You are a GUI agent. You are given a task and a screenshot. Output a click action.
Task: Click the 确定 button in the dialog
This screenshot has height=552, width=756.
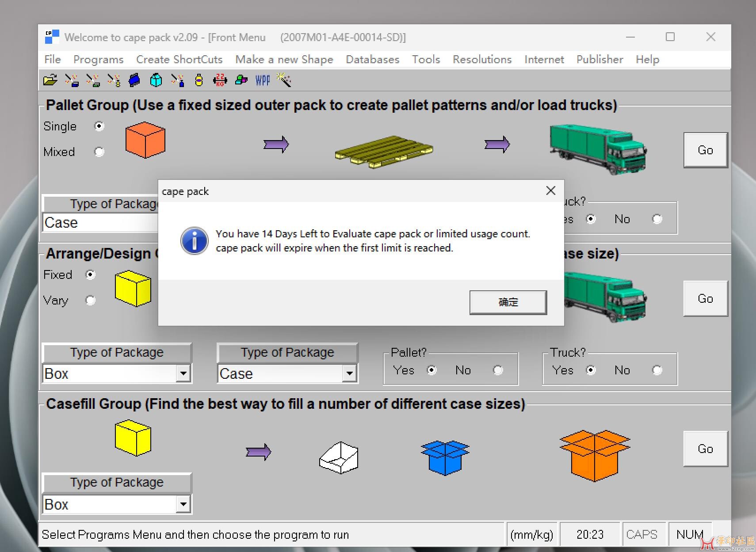click(508, 302)
